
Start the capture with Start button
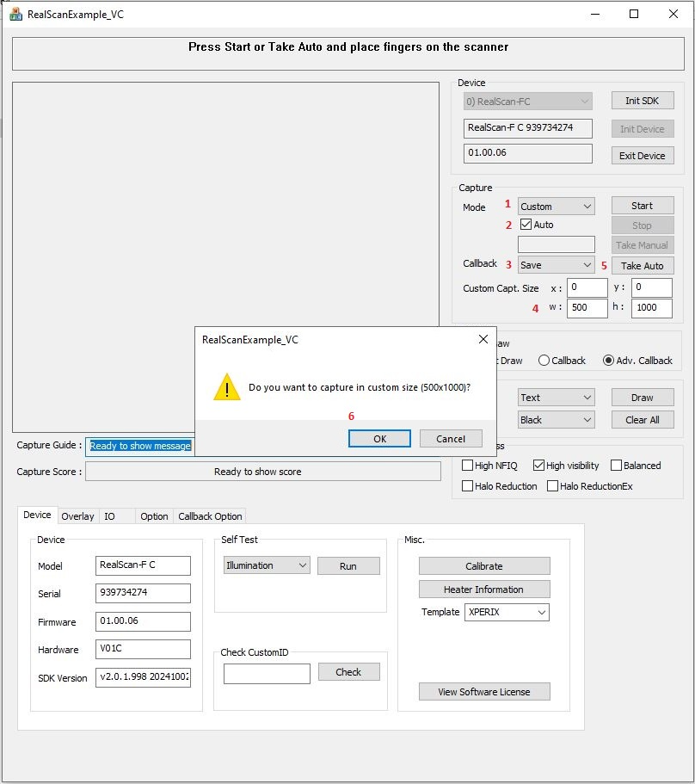point(643,206)
